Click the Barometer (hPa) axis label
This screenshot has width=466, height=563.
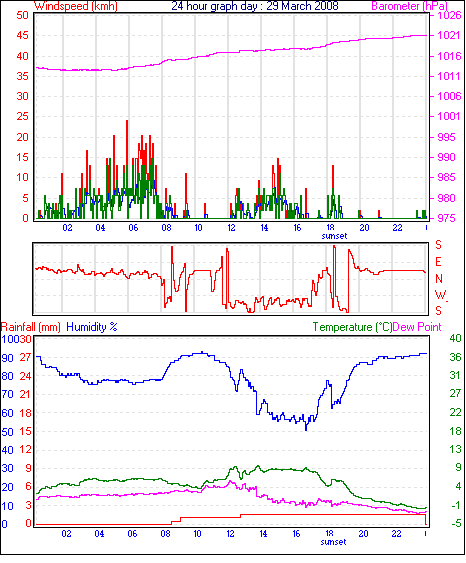(409, 6)
